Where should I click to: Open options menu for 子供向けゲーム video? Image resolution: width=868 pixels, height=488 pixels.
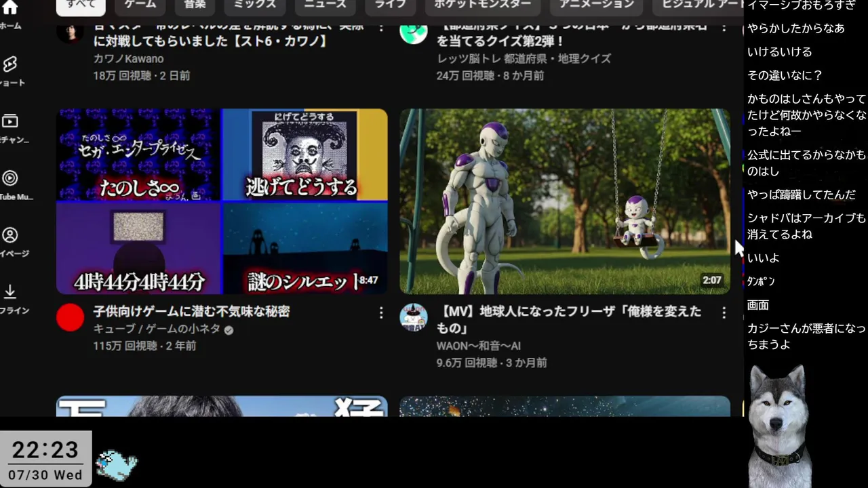381,312
